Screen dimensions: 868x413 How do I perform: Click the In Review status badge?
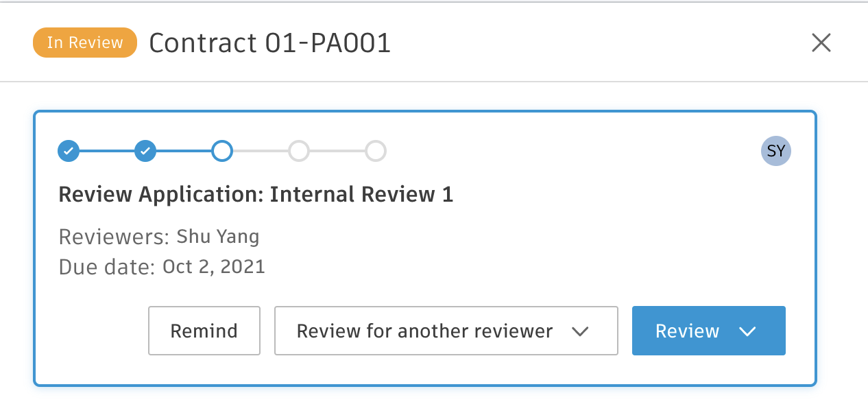tap(85, 43)
